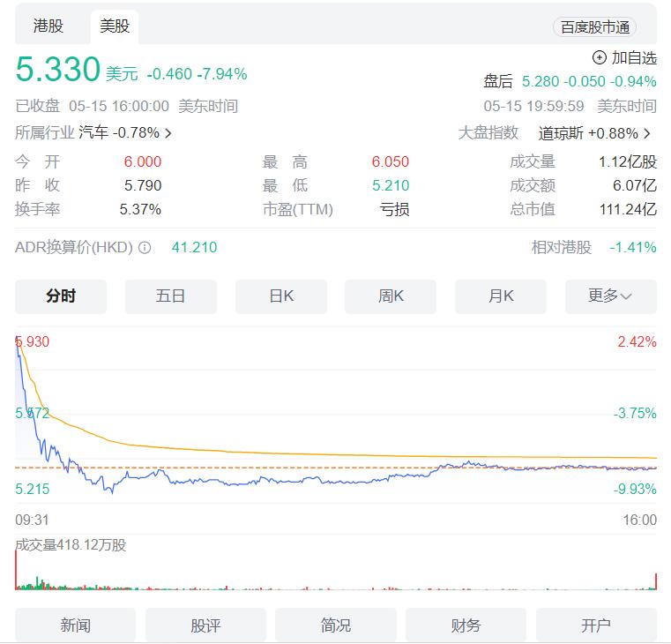Screen dimensions: 671x644
Task: Switch chart to 五日 view
Action: pos(171,296)
